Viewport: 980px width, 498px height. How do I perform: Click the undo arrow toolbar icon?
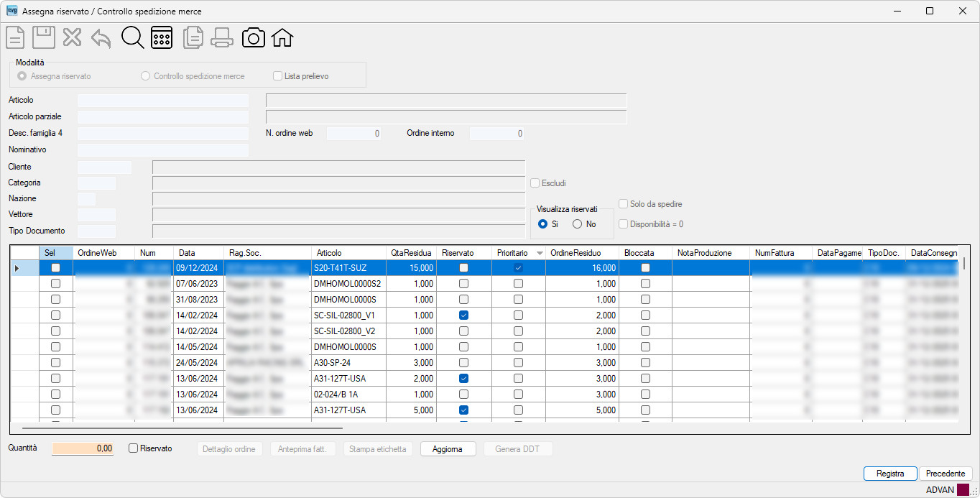click(x=101, y=38)
